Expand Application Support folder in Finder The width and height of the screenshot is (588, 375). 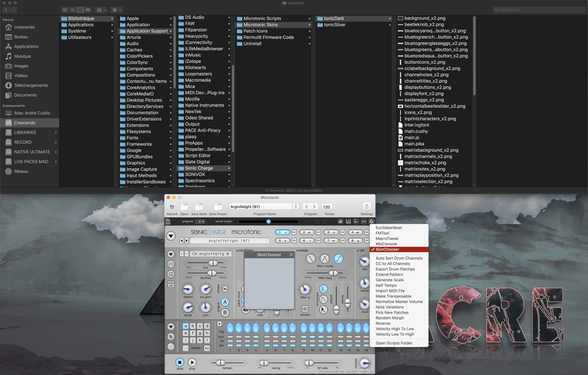(x=145, y=31)
